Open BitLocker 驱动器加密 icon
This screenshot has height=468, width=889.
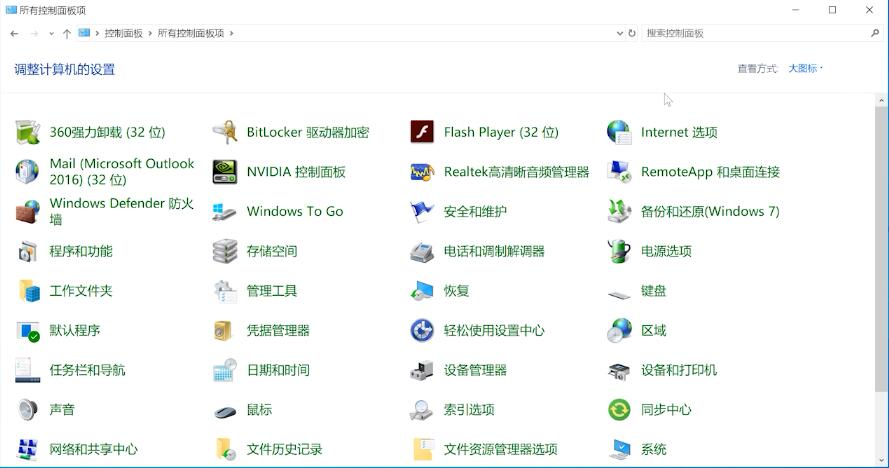tap(225, 132)
